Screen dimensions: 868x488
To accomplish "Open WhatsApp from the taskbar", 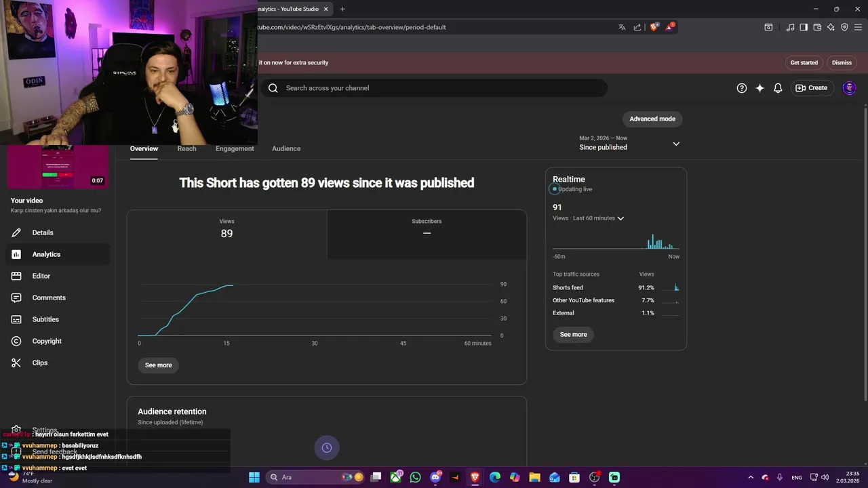I will [x=416, y=477].
